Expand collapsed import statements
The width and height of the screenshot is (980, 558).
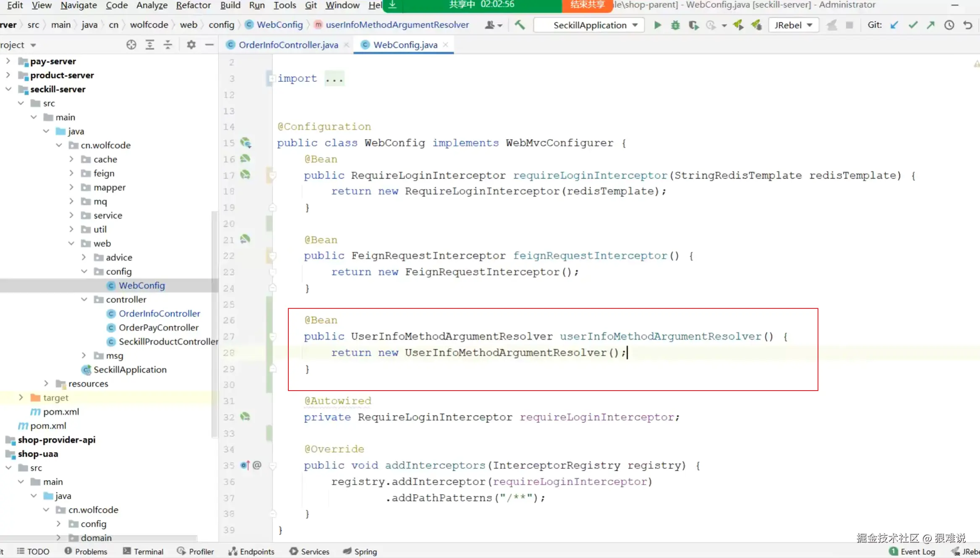coord(334,78)
